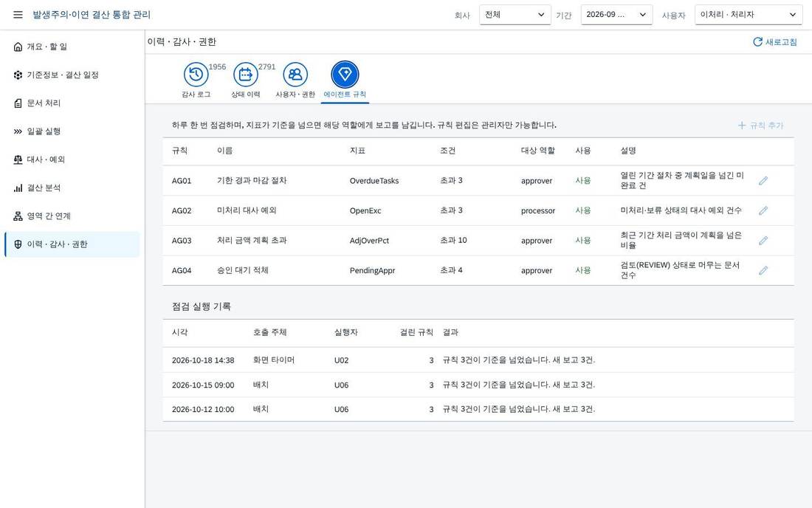Image resolution: width=812 pixels, height=508 pixels.
Task: Click the shield icon for 이력 · 감사 · 권한
Action: (18, 244)
